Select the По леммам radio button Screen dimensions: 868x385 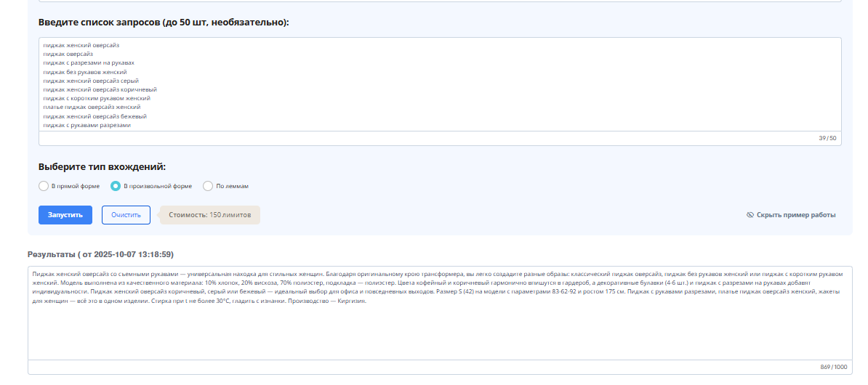[x=208, y=186]
